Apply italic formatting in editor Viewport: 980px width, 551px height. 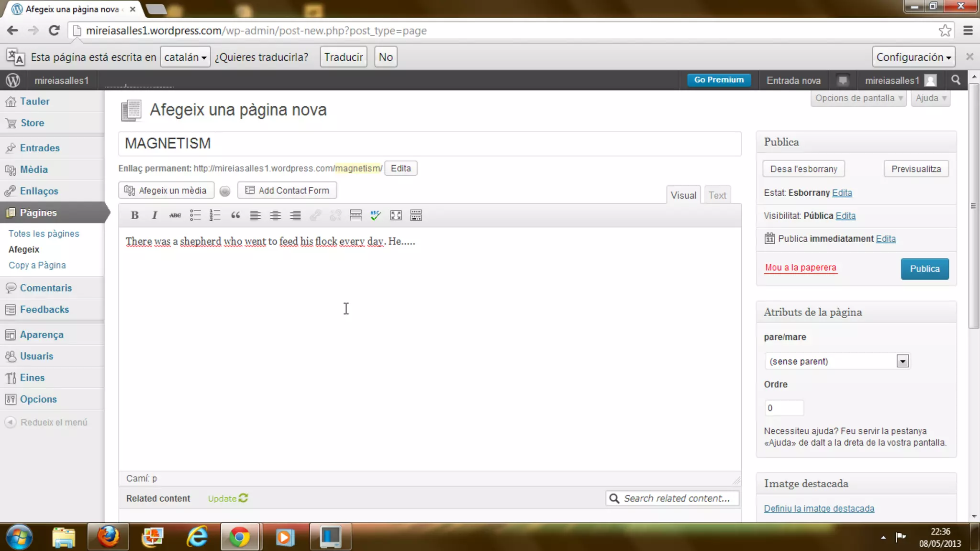coord(155,215)
